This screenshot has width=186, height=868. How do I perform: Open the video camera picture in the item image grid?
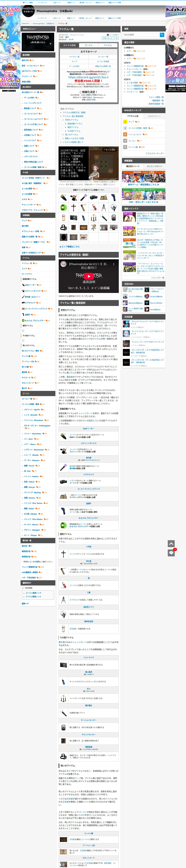pyautogui.click(x=94, y=197)
